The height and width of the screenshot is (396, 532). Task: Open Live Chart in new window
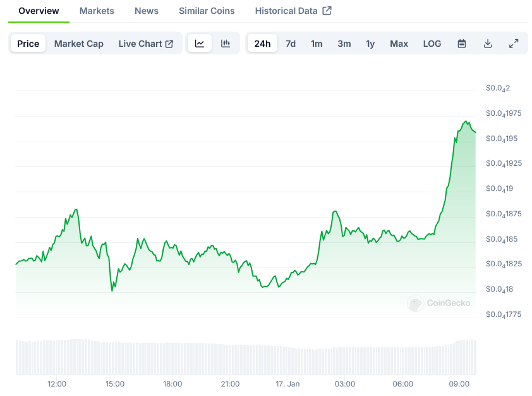coord(145,44)
